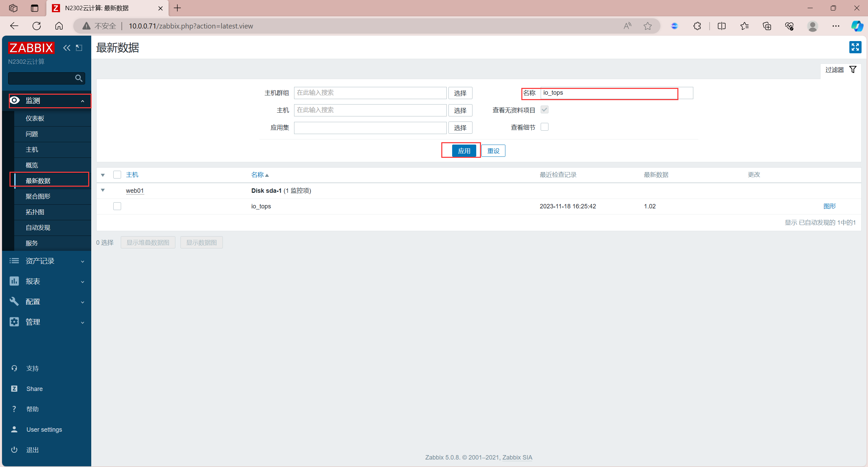Collapse the Zabbix sidebar with double chevron
868x467 pixels.
(67, 48)
